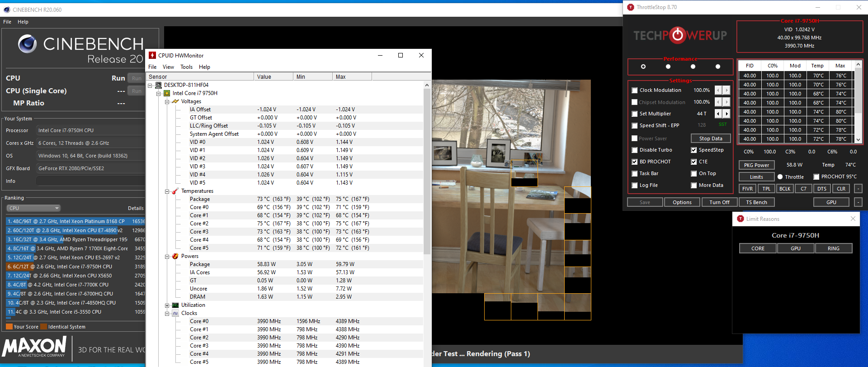Click the Clocks category icon
868x367 pixels.
(x=175, y=313)
